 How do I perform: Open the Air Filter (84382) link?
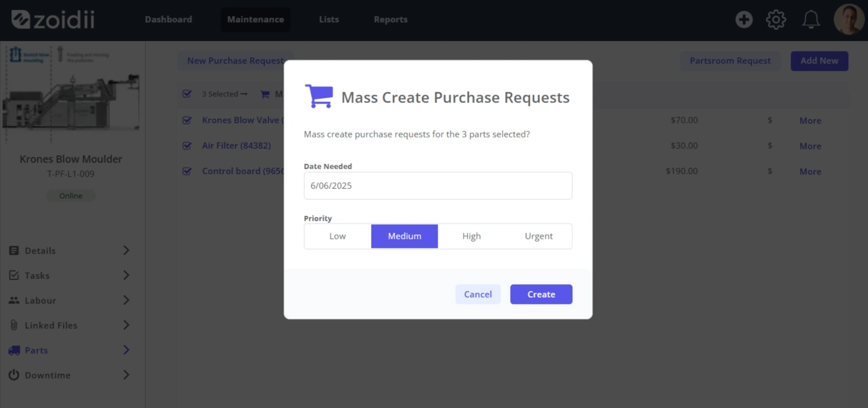236,145
